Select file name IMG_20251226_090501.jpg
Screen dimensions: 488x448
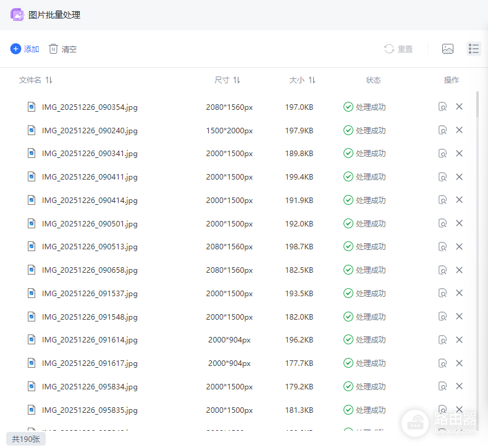[90, 224]
